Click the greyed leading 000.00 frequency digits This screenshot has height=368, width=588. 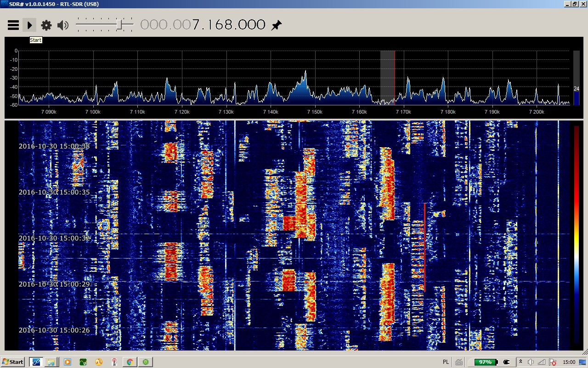coord(165,25)
